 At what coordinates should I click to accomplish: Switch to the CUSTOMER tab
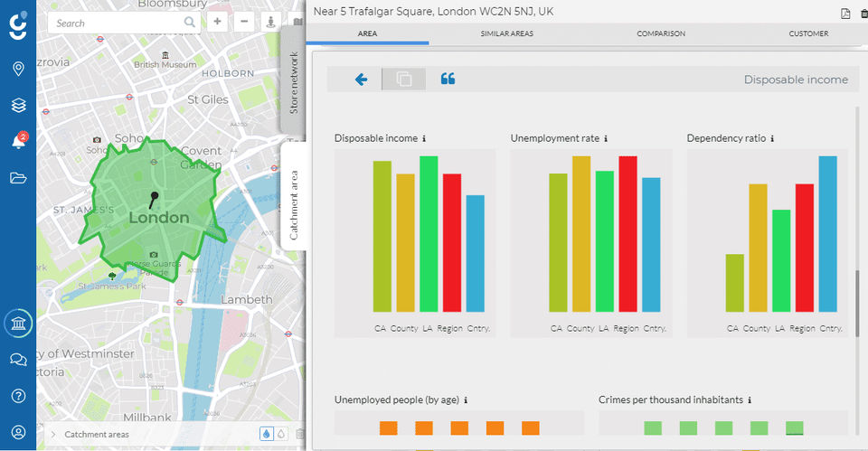[x=808, y=33]
